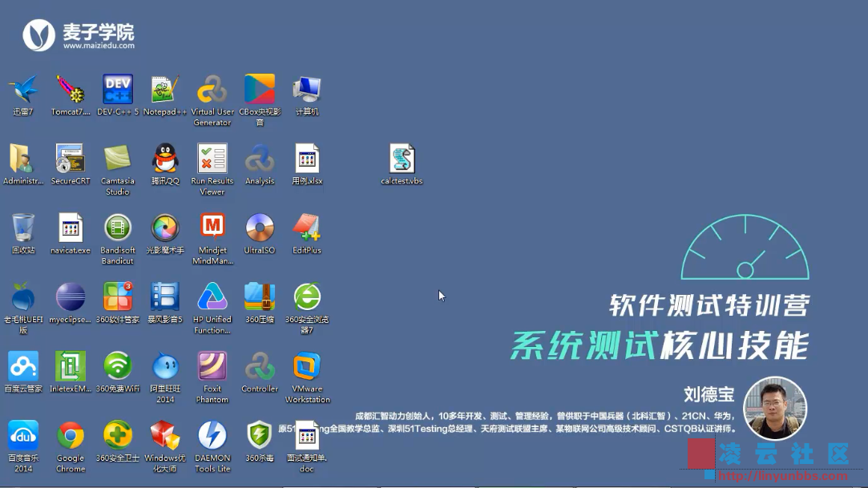The height and width of the screenshot is (488, 868).
Task: Click the Windows优化大师 icon
Action: pyautogui.click(x=165, y=435)
